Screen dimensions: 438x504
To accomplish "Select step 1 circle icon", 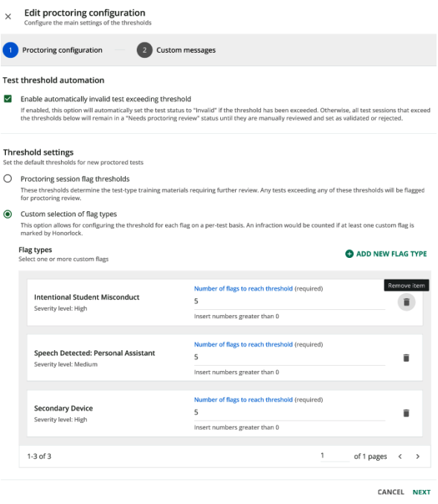I will click(x=10, y=50).
